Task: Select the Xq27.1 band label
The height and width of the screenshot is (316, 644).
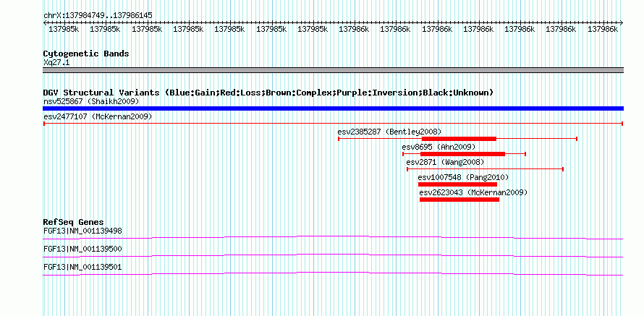Action: (56, 62)
